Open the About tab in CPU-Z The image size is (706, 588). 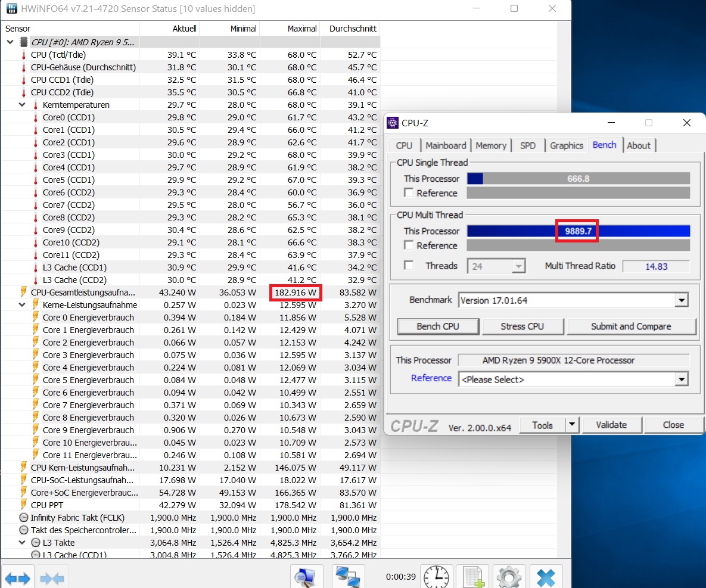(639, 146)
